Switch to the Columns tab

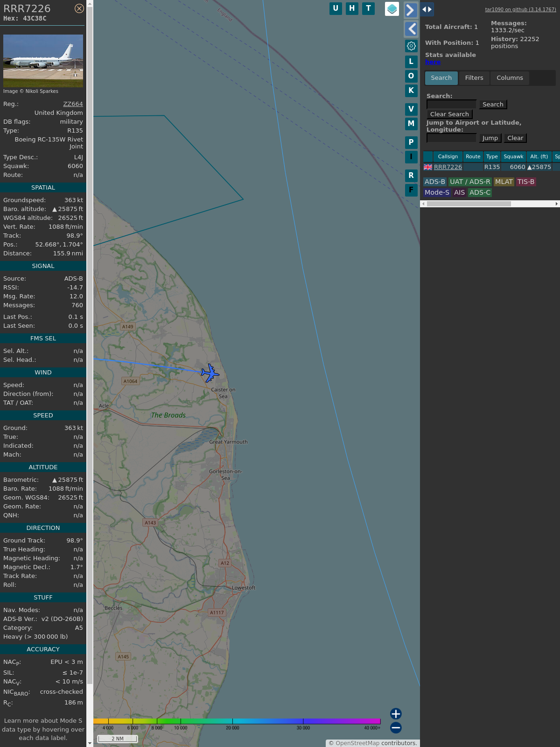pyautogui.click(x=510, y=78)
